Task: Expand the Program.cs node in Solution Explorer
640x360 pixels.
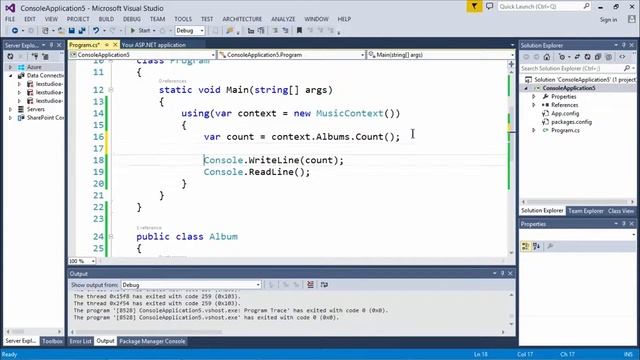Action: coord(533,130)
